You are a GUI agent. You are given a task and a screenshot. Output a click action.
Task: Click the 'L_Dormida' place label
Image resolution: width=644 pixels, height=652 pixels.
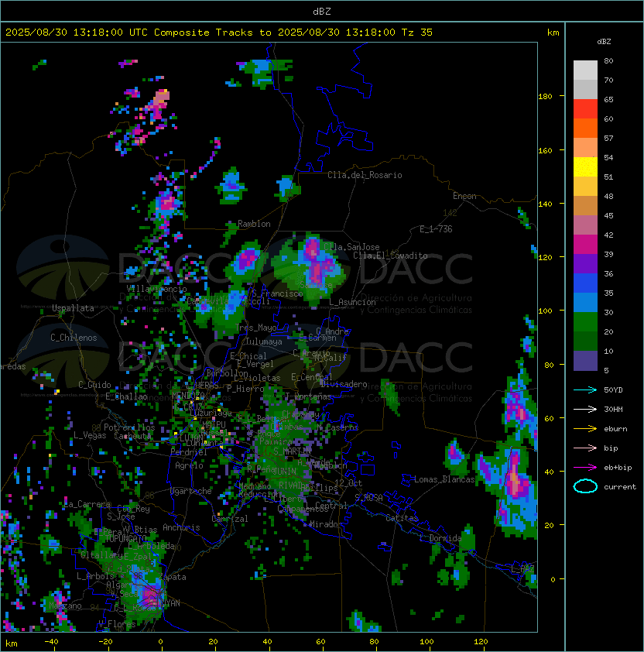[440, 538]
